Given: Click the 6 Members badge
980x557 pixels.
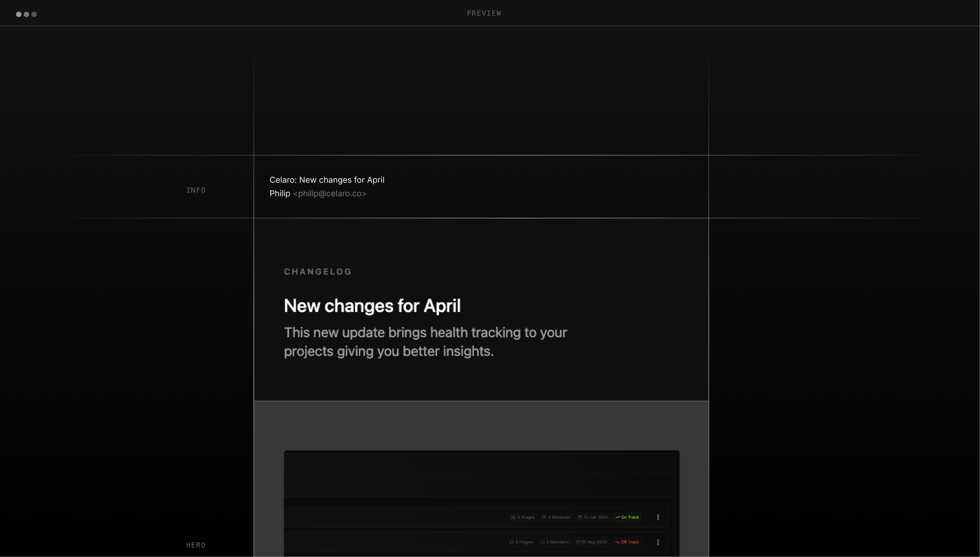Looking at the screenshot, I should pyautogui.click(x=554, y=542).
